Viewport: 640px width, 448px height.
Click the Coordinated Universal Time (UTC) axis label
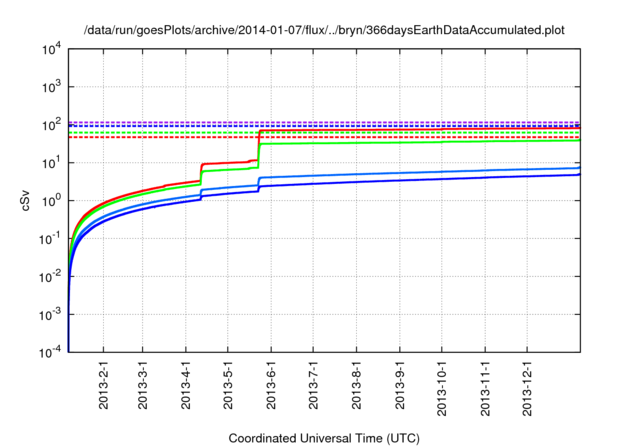click(x=323, y=438)
